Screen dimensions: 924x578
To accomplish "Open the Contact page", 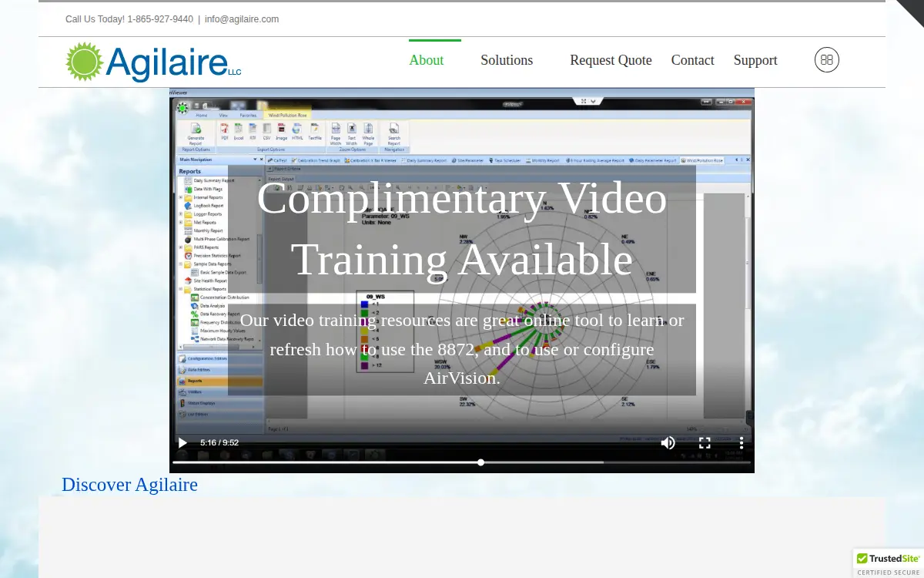I will (692, 60).
